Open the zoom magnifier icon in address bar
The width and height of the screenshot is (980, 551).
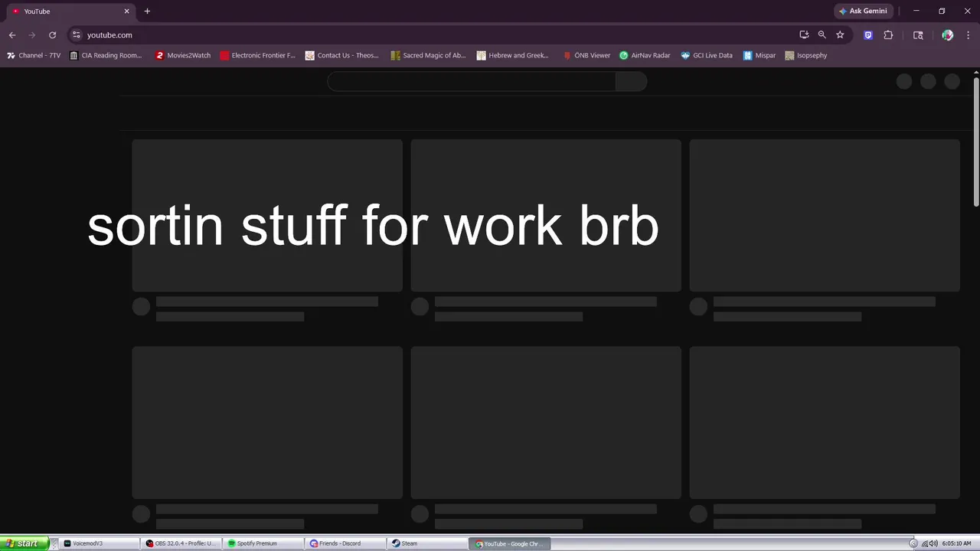822,35
